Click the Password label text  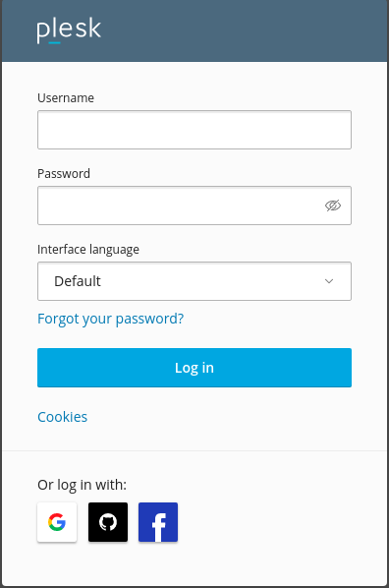pyautogui.click(x=64, y=174)
